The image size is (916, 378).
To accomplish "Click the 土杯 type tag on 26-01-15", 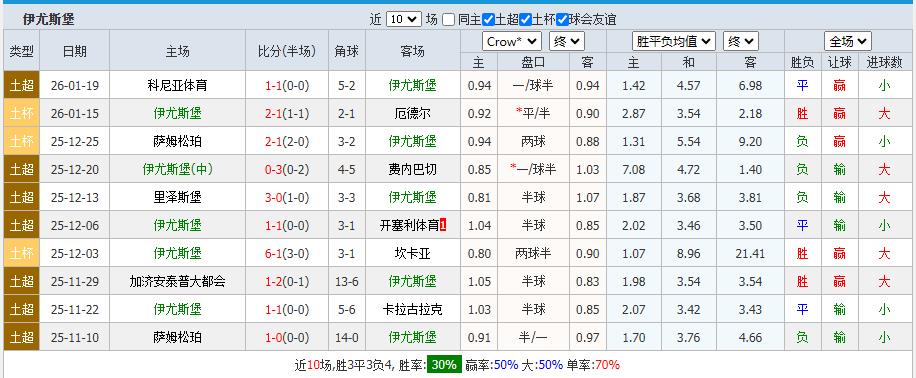I will pyautogui.click(x=22, y=113).
